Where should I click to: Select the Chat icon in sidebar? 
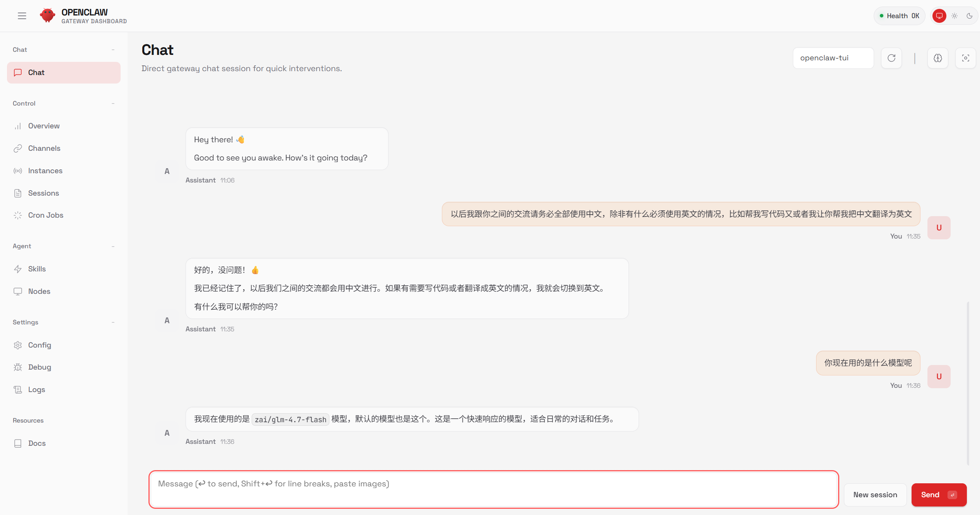pos(18,72)
